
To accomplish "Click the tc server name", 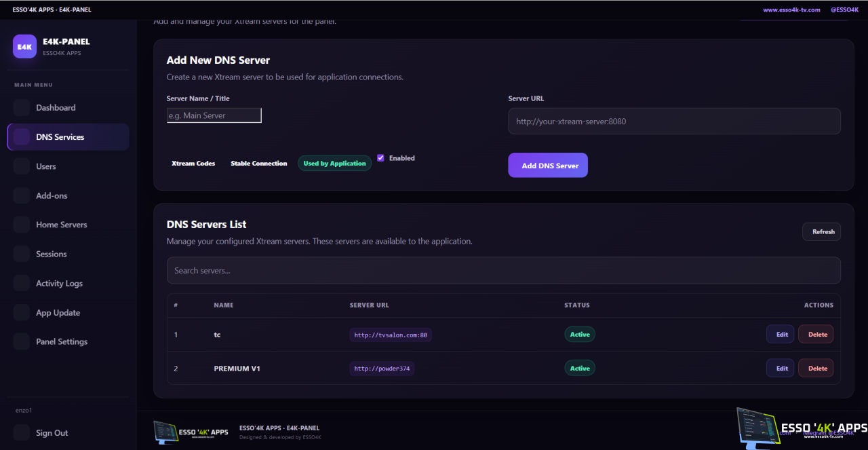I will [217, 335].
